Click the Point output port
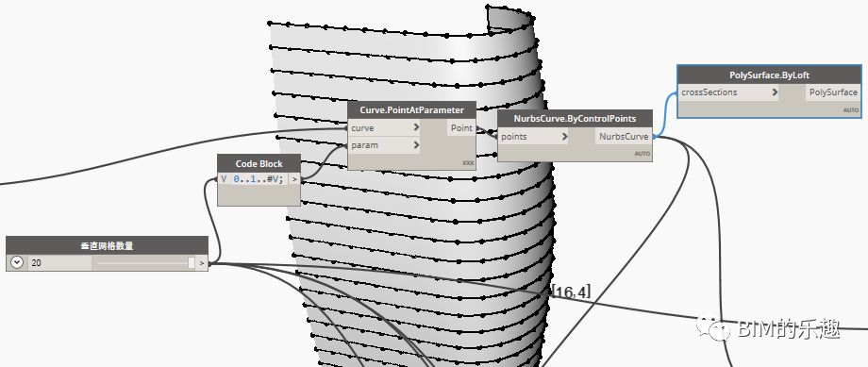Screen dimensions: 868x367 coord(461,128)
